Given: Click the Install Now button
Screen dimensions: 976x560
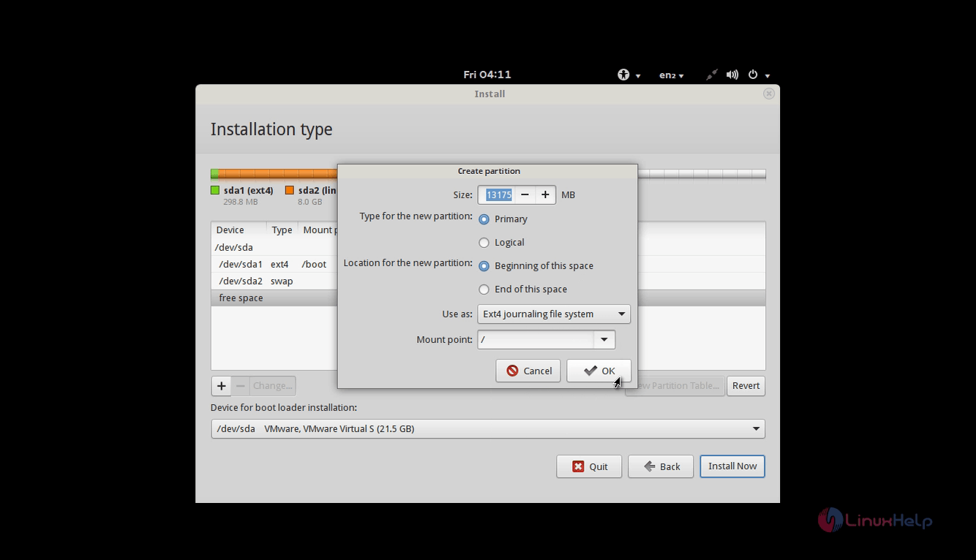Looking at the screenshot, I should [x=732, y=466].
